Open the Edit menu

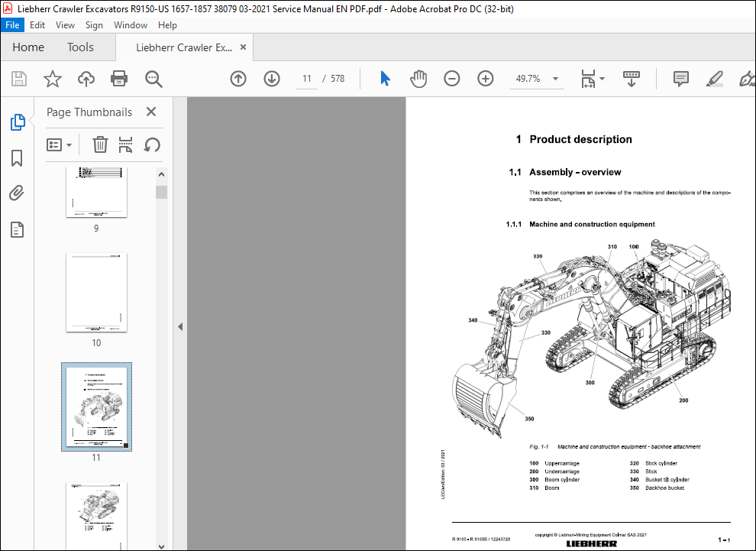pos(37,25)
